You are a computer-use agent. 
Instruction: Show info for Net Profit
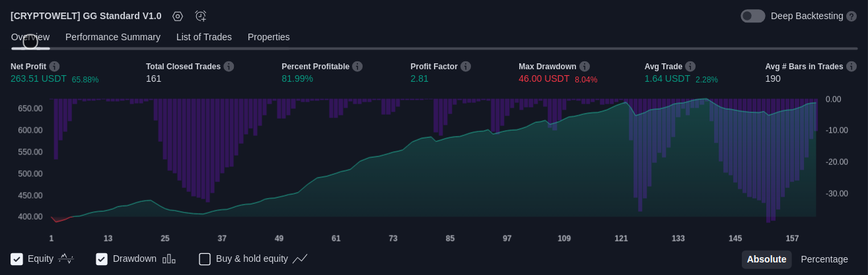tap(54, 67)
